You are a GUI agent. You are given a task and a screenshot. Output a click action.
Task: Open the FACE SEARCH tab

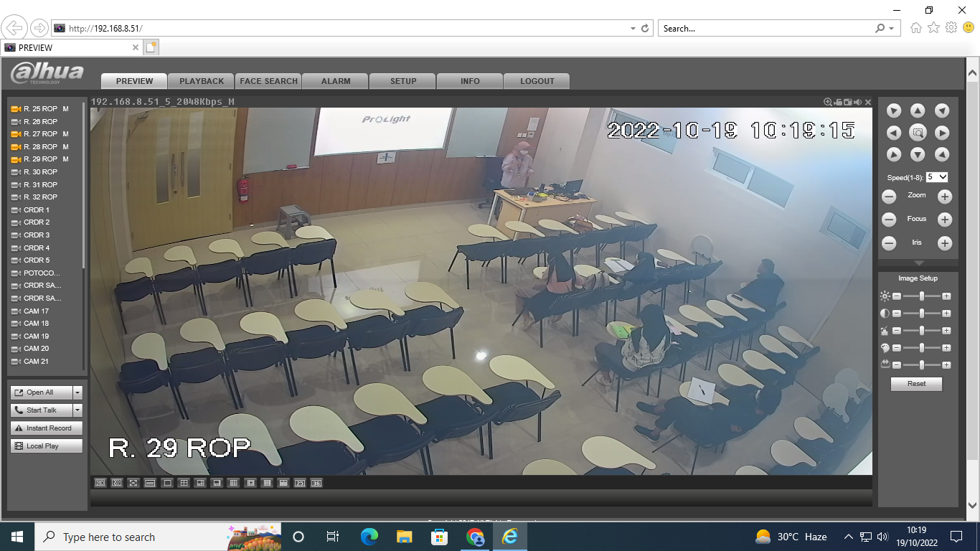point(269,81)
